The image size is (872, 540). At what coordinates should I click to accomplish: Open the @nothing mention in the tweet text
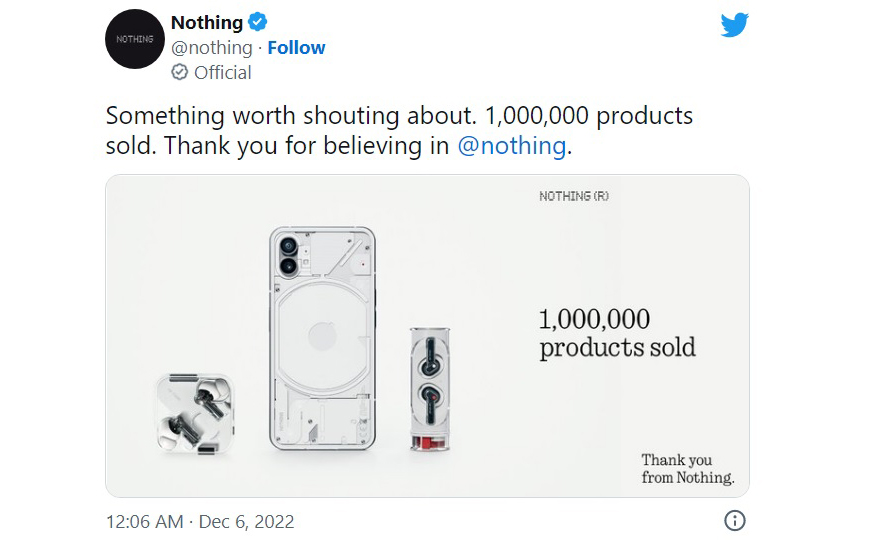point(512,146)
